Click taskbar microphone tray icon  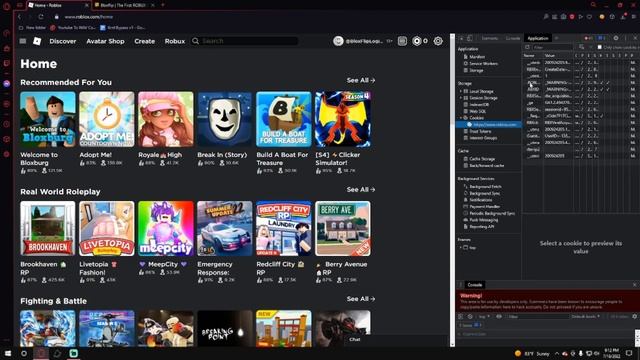tap(580, 353)
